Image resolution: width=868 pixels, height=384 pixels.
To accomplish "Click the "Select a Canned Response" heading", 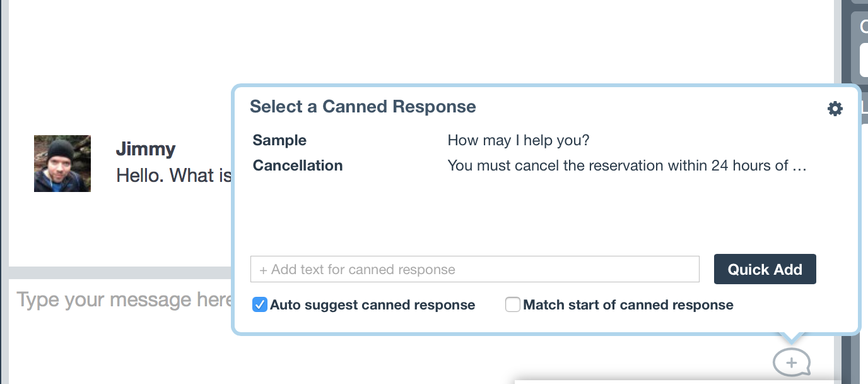I will coord(363,106).
